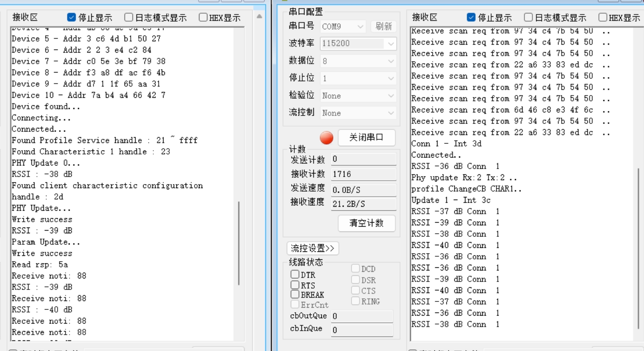Click the 发送计数 value field
Screen dimensions: 644x351
click(363, 159)
